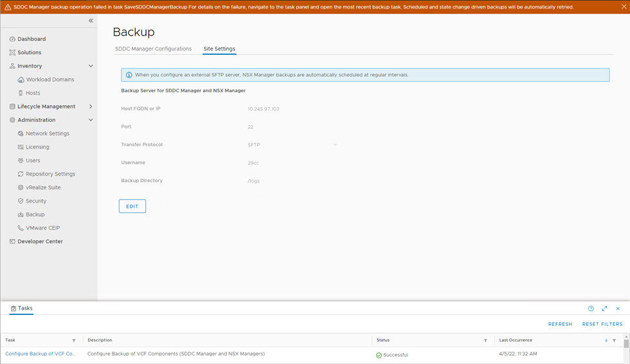Click the Licensing icon in sidebar

(21, 147)
